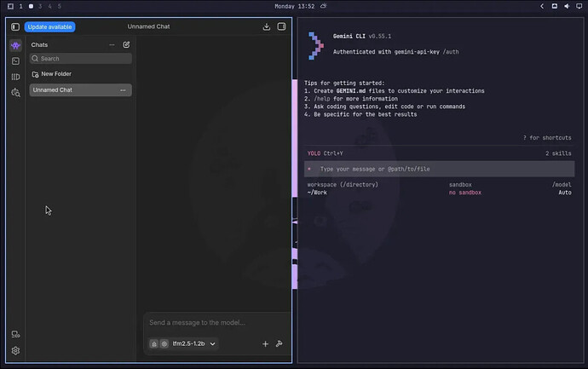Select the active workspace dot indicator
588x369 pixels.
[31, 6]
